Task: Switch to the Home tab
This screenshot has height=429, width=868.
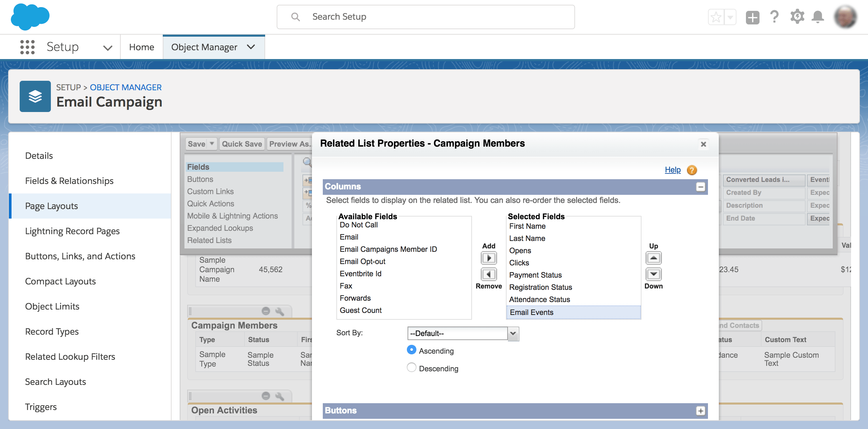Action: [x=141, y=47]
